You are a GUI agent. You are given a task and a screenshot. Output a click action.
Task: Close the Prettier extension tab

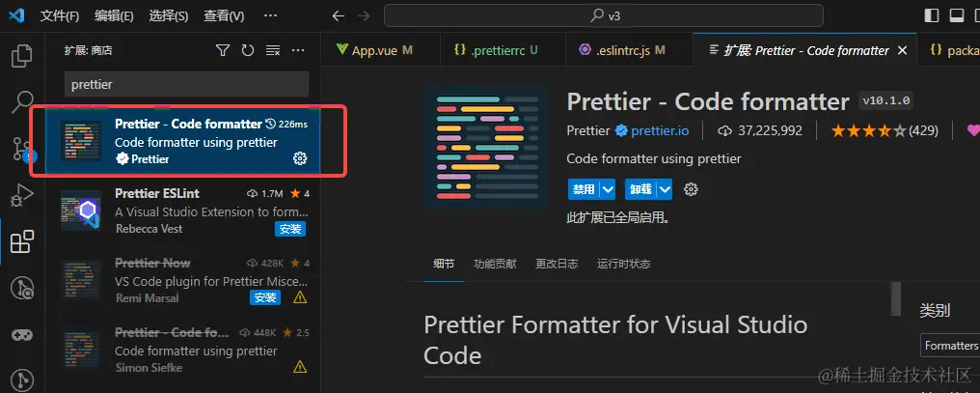point(902,50)
